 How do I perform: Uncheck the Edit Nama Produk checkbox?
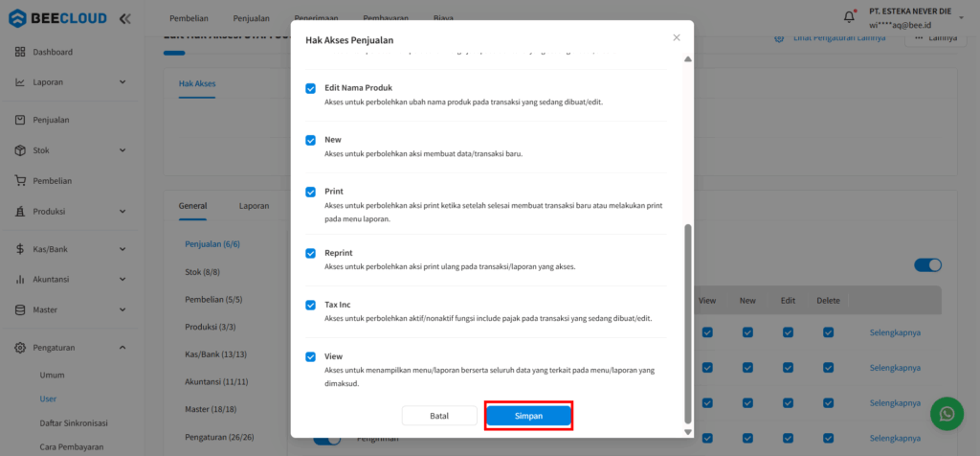311,88
